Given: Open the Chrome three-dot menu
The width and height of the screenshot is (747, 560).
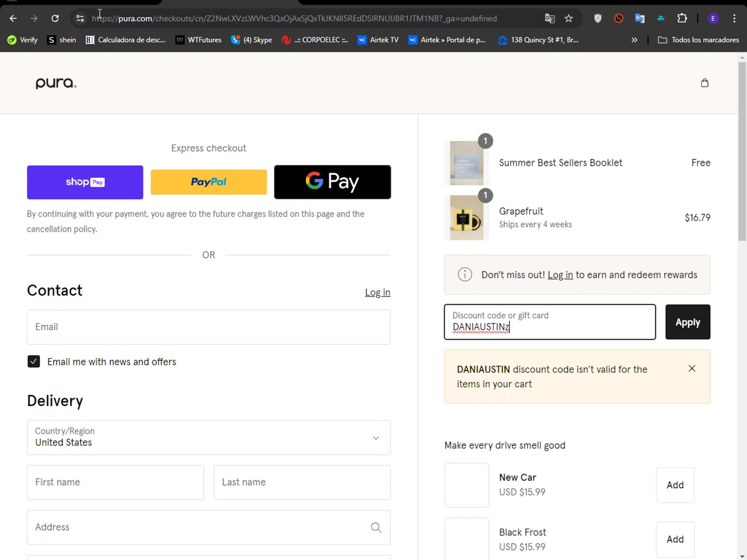Looking at the screenshot, I should 735,18.
